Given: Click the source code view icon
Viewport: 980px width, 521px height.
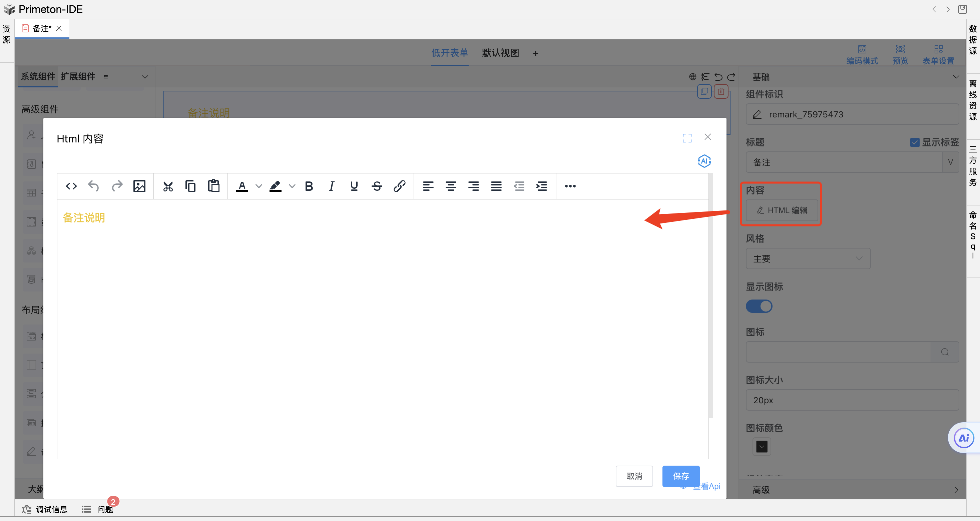Looking at the screenshot, I should 71,186.
